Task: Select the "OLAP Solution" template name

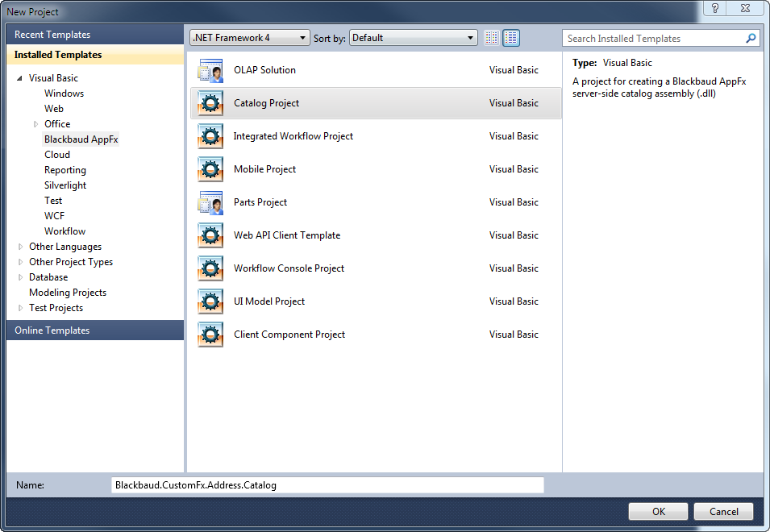Action: [x=264, y=69]
